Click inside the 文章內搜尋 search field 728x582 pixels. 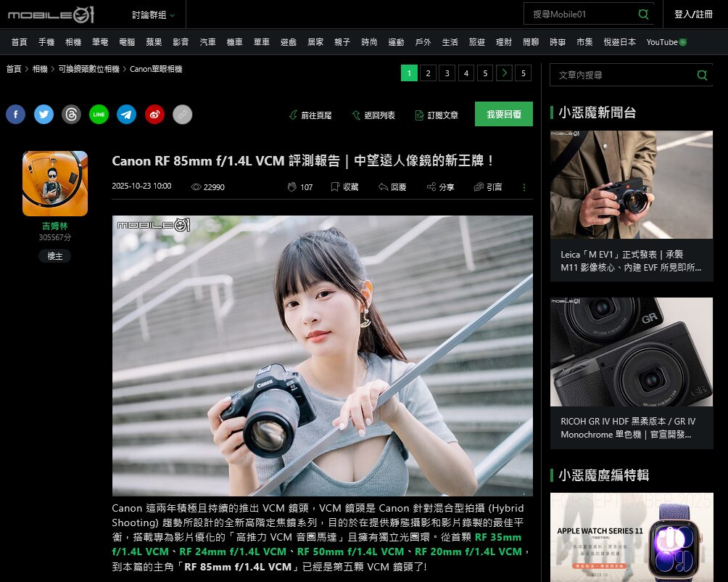tap(620, 75)
